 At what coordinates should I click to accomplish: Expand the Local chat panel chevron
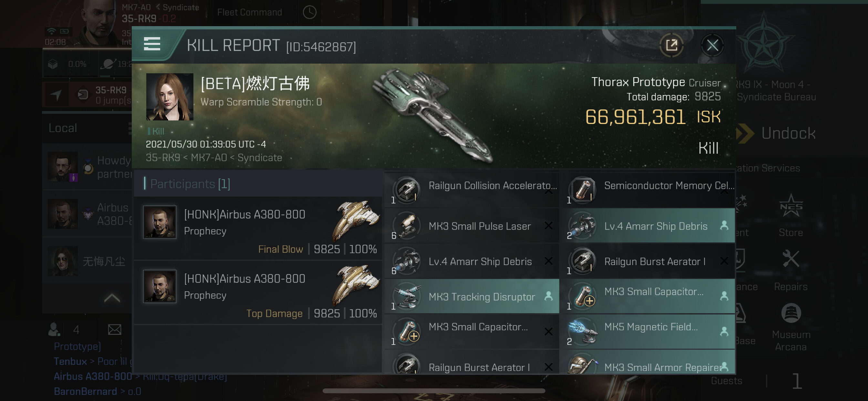pos(112,298)
